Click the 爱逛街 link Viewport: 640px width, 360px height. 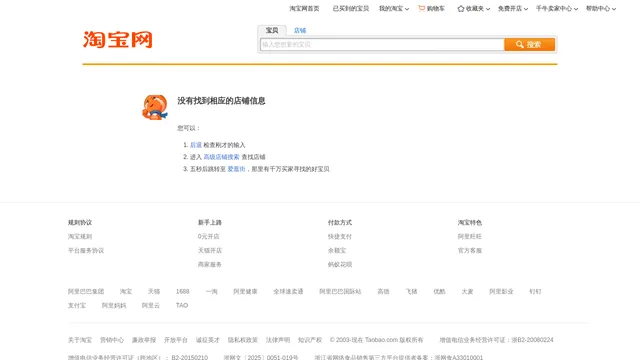point(236,169)
